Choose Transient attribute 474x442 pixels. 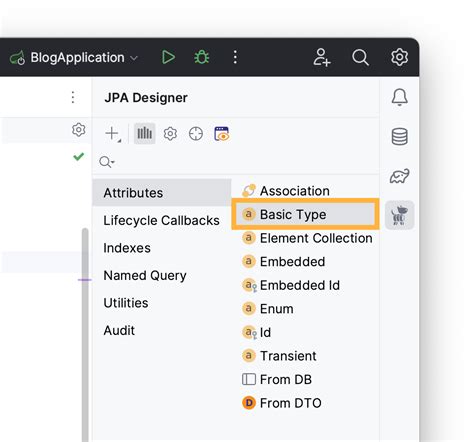pos(305,356)
